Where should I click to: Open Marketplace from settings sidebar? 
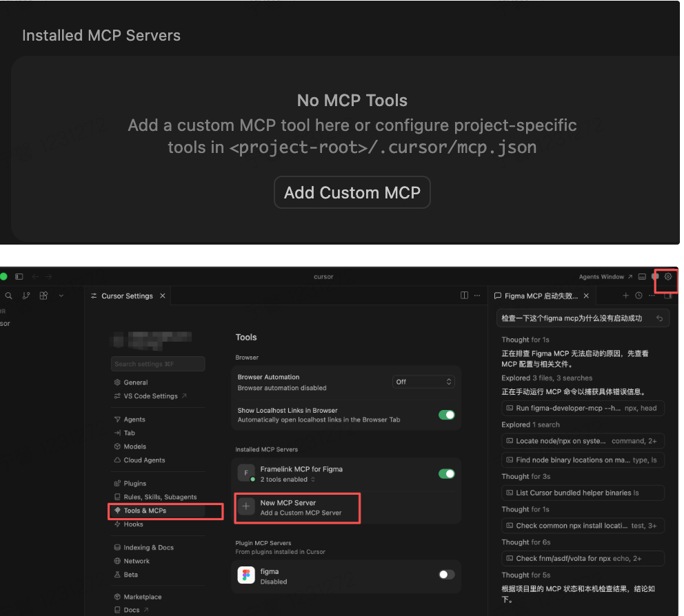coord(143,597)
